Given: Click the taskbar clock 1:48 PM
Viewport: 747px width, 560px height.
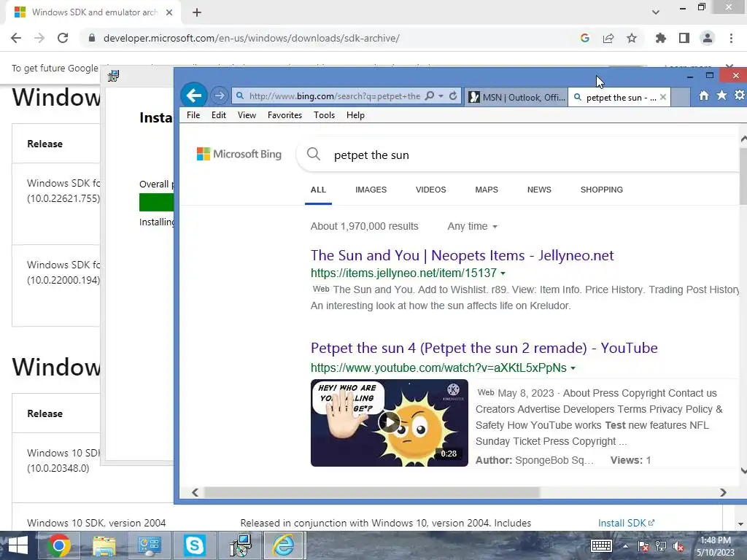Looking at the screenshot, I should coord(715,540).
